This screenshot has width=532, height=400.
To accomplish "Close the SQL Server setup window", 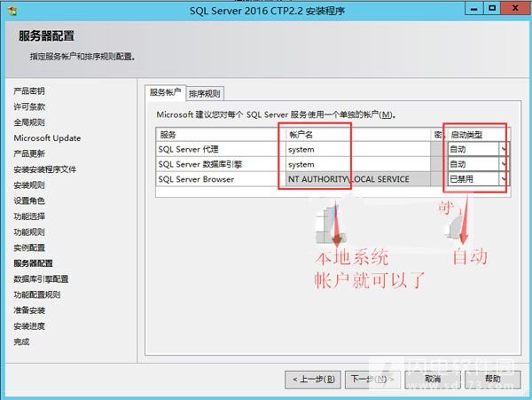I will pos(515,9).
